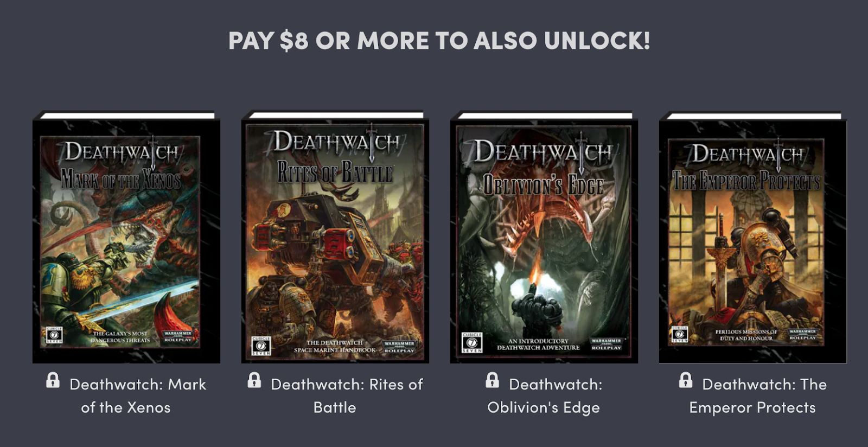Click the lock icon beside The Emperor Protects
Image resolution: width=868 pixels, height=447 pixels.
[686, 380]
